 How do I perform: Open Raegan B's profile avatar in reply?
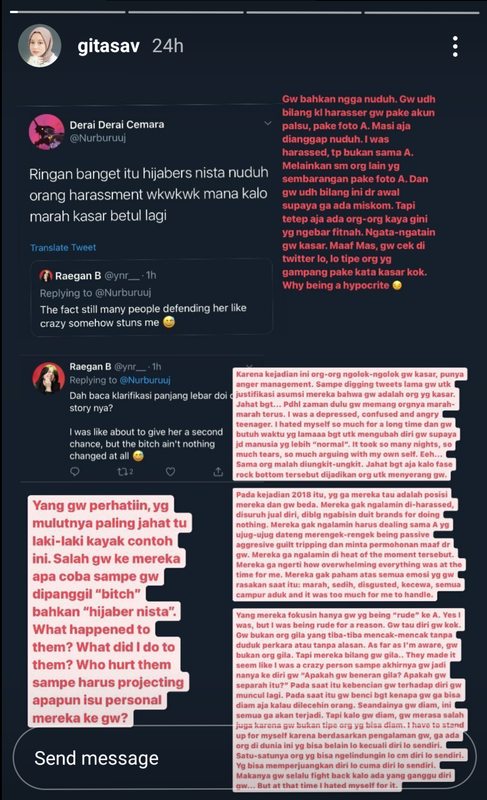(48, 378)
